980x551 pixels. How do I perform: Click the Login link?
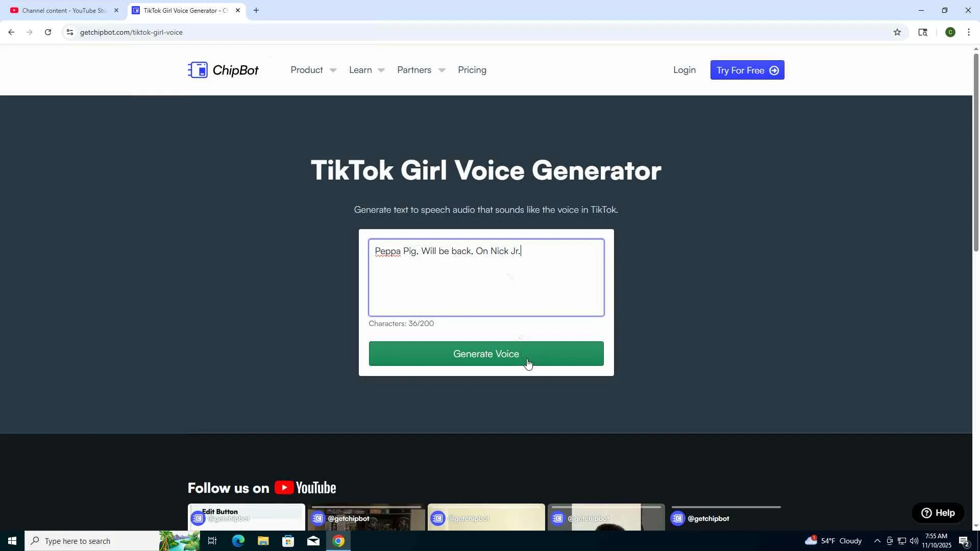(x=684, y=70)
